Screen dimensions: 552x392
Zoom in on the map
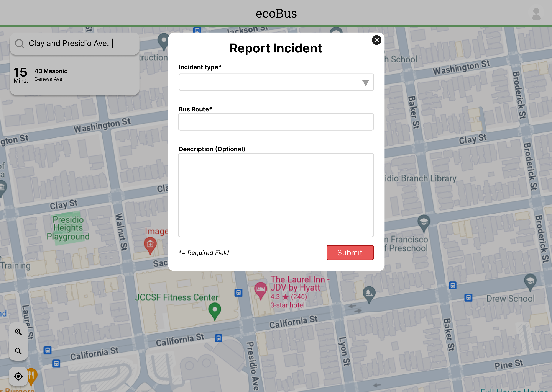coord(18,332)
